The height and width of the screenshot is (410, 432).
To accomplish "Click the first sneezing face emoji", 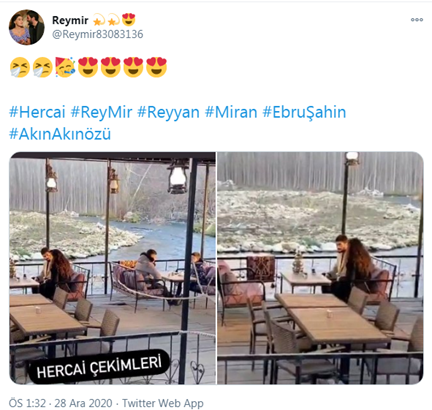I will pyautogui.click(x=20, y=67).
